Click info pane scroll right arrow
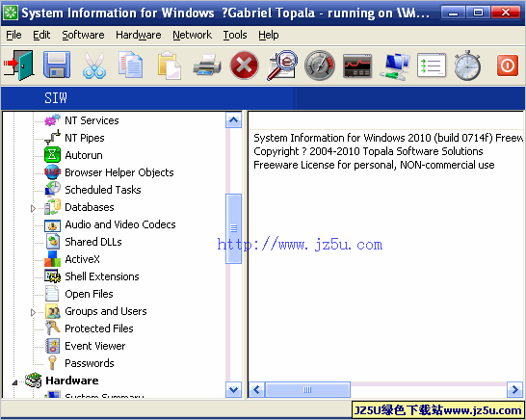 click(x=515, y=390)
